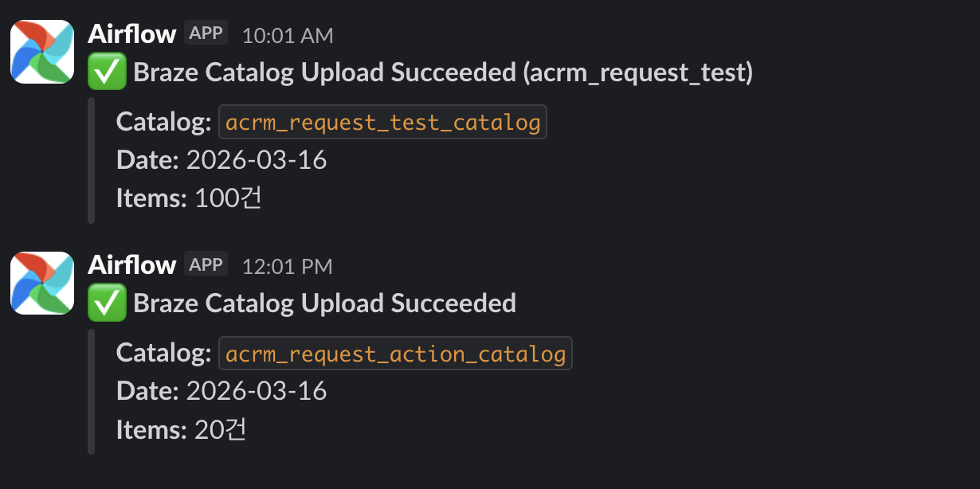
Task: Click green checkmark emoji beside acrm_request_test title
Action: [x=107, y=73]
